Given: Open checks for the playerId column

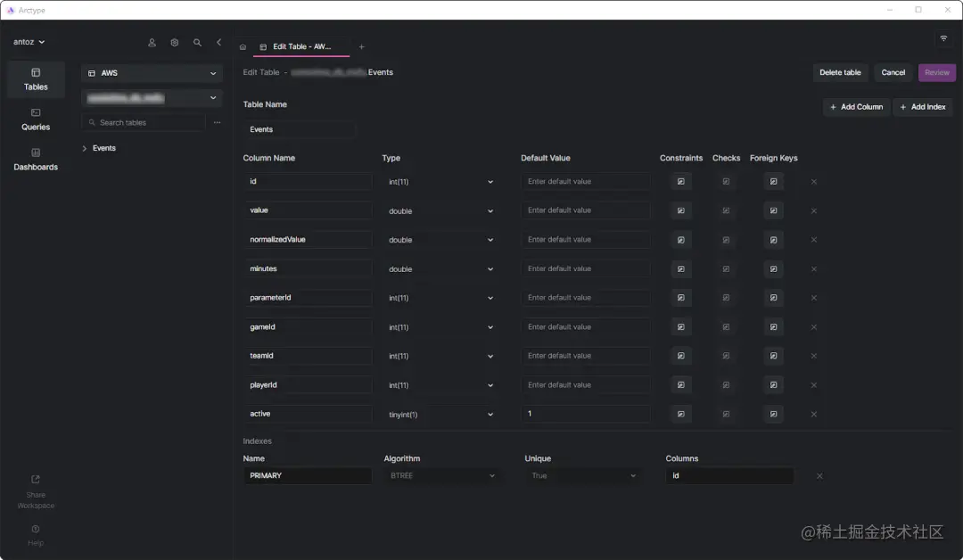Looking at the screenshot, I should pos(726,385).
